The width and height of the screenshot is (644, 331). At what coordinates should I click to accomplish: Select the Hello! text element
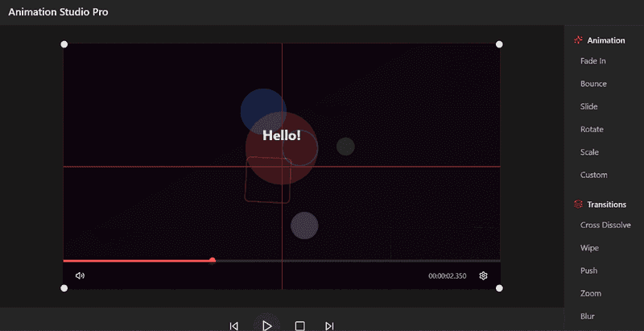(x=282, y=135)
